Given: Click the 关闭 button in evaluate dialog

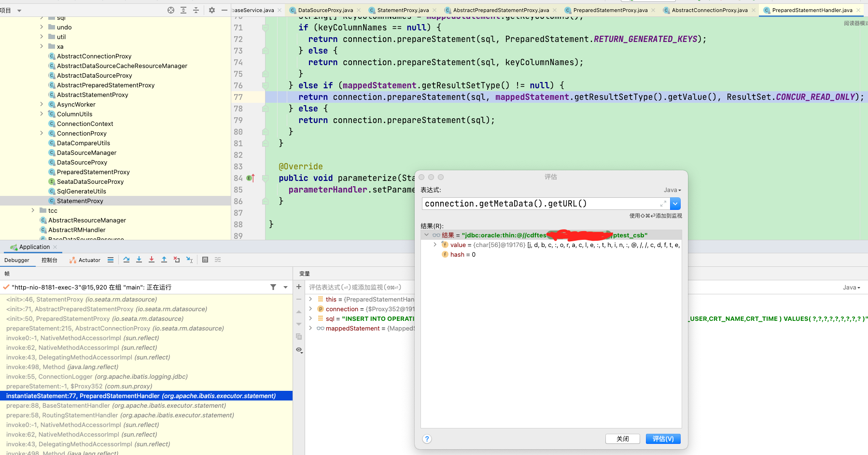Looking at the screenshot, I should point(622,439).
